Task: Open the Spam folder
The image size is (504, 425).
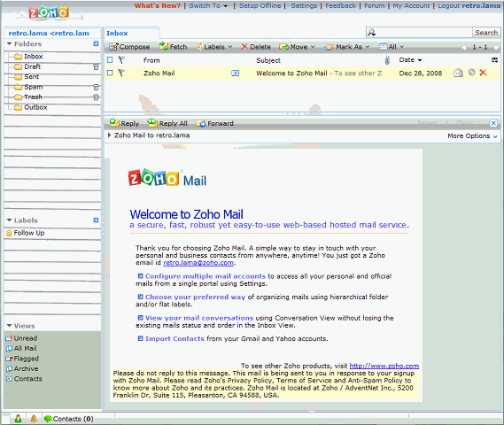Action: pos(28,87)
